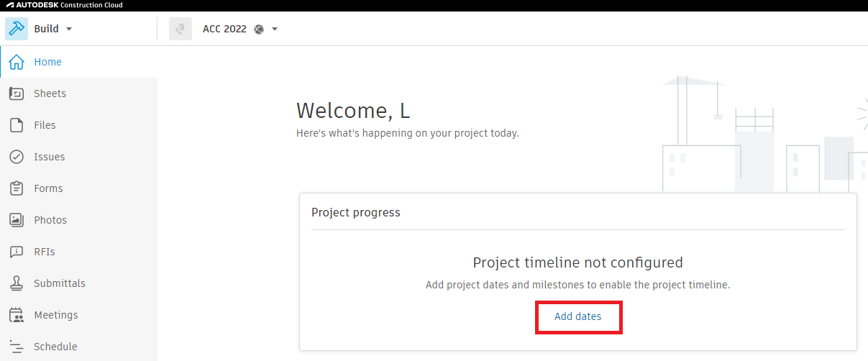Image resolution: width=868 pixels, height=361 pixels.
Task: Select the RFIs speech bubble icon
Action: click(x=17, y=252)
